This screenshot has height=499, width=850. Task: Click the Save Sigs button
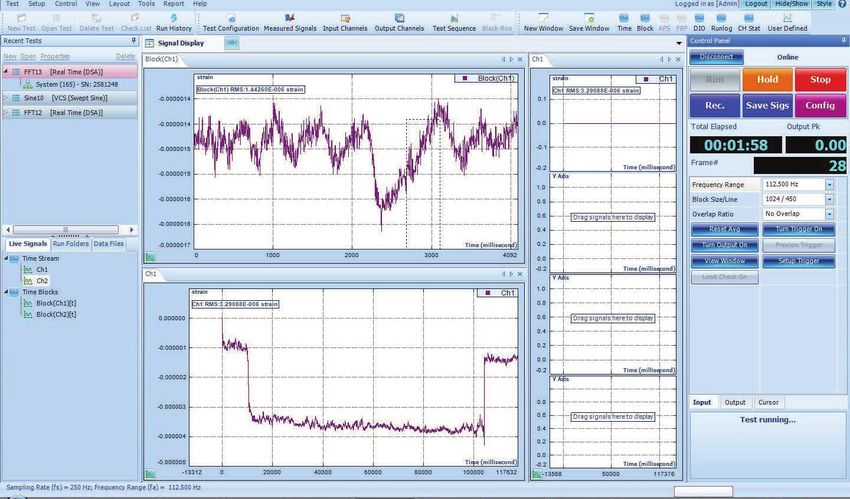pos(767,106)
